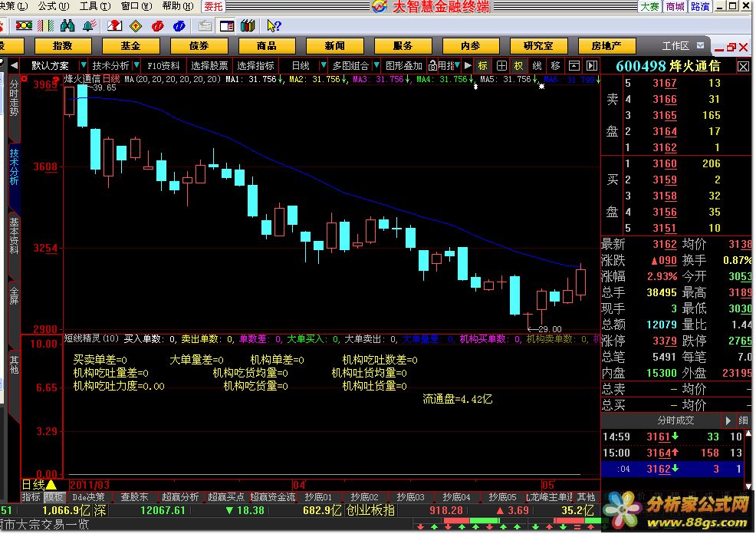Screen dimensions: 756x534
Task: Click the red round toolbar icon
Action: (158, 25)
